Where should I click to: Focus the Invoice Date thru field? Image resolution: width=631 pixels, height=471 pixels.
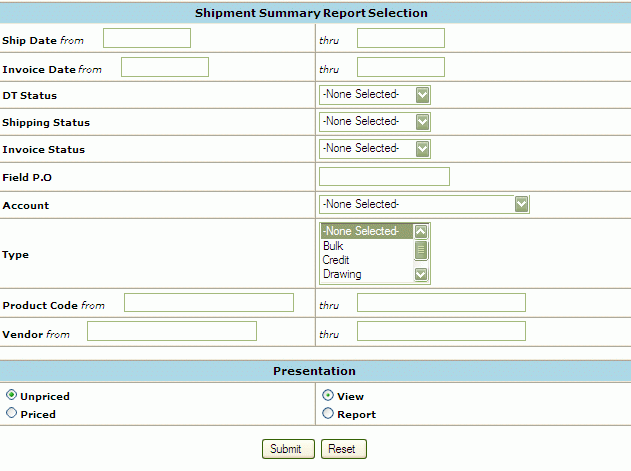pyautogui.click(x=401, y=67)
